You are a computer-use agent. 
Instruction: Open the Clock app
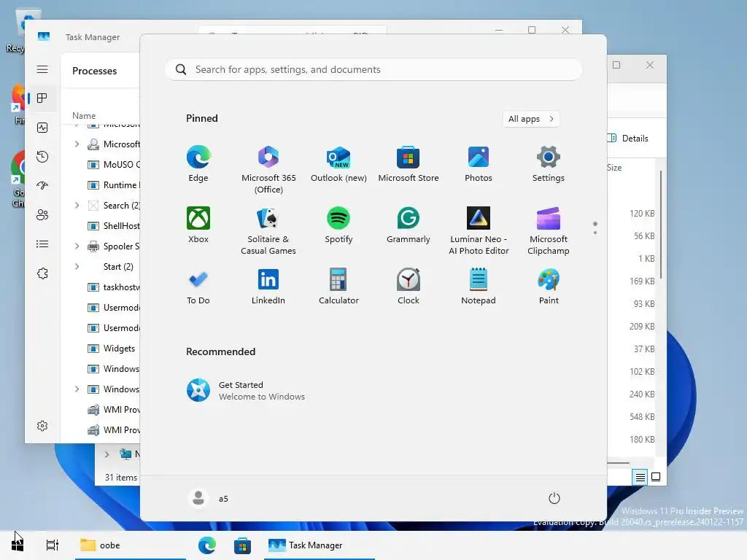coord(409,287)
